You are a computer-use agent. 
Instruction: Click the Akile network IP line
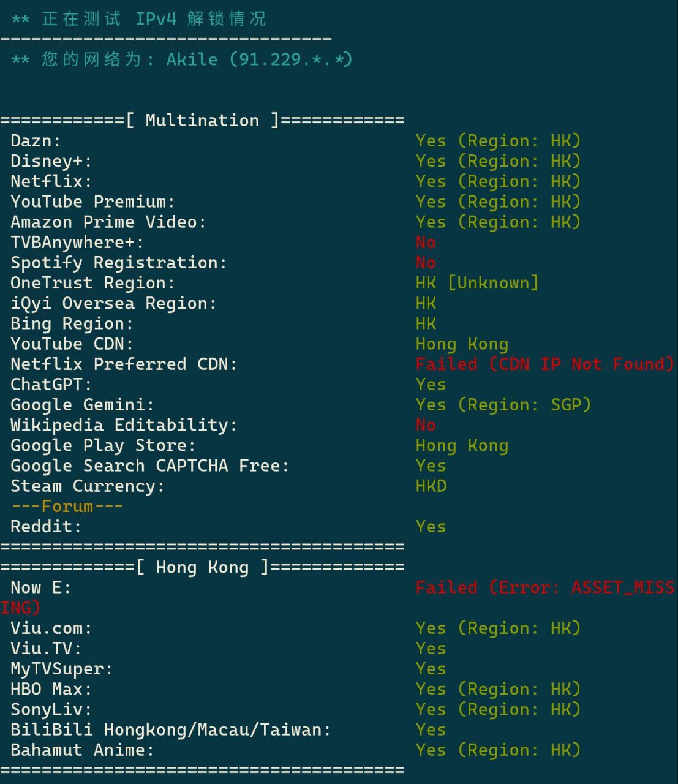pyautogui.click(x=182, y=59)
